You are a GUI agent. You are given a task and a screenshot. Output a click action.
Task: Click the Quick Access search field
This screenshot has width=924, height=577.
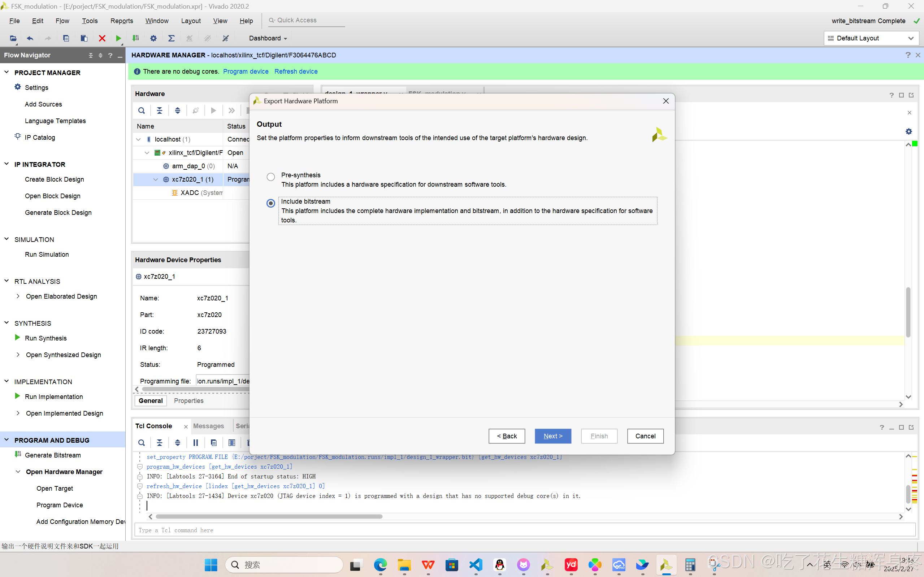tap(306, 20)
